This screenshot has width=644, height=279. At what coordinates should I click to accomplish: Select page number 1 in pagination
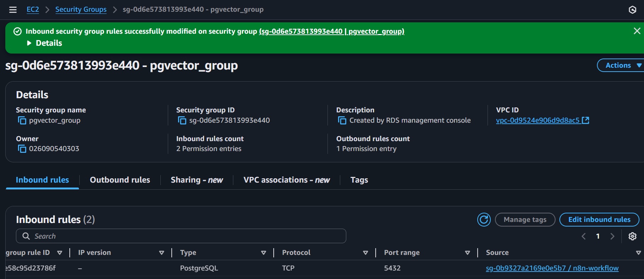[x=598, y=236]
